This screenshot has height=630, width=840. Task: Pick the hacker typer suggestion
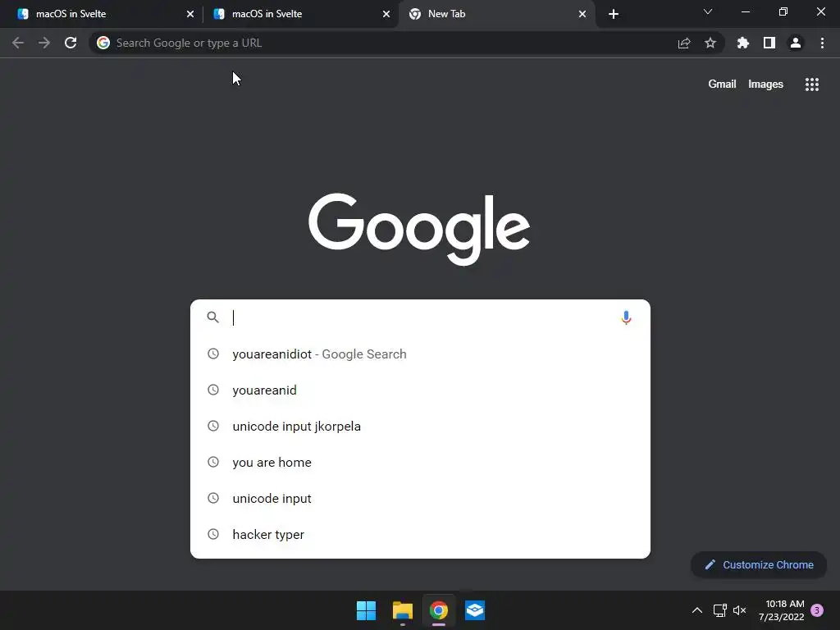(421, 534)
